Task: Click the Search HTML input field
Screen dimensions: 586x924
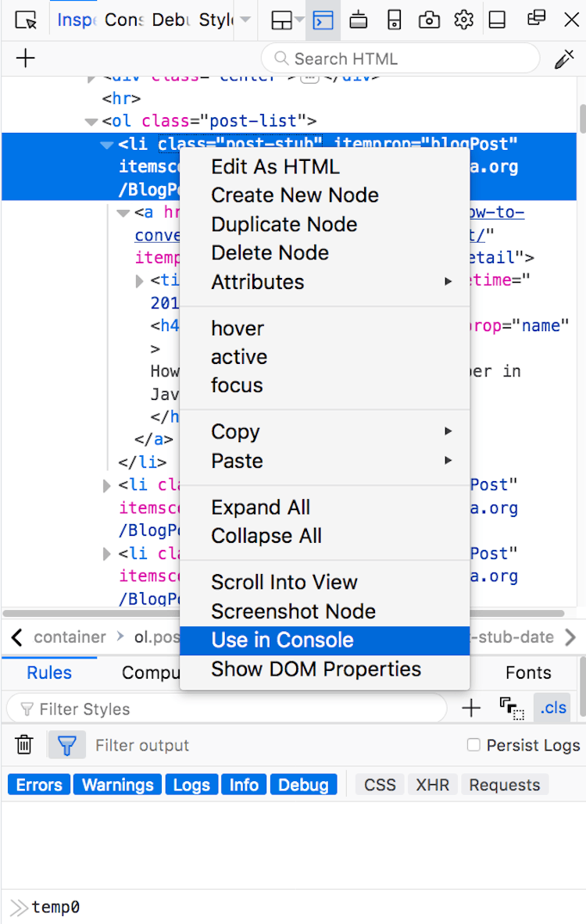Action: pos(400,59)
